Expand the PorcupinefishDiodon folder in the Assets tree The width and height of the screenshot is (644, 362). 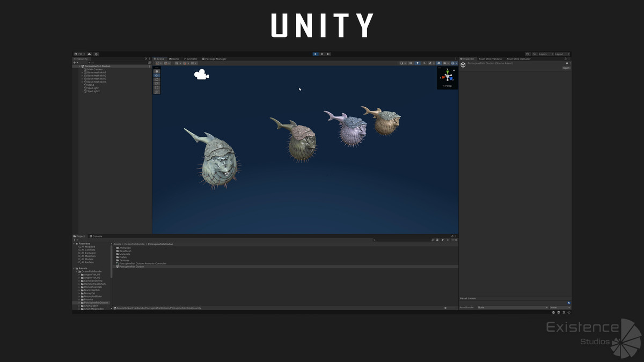[x=79, y=302]
